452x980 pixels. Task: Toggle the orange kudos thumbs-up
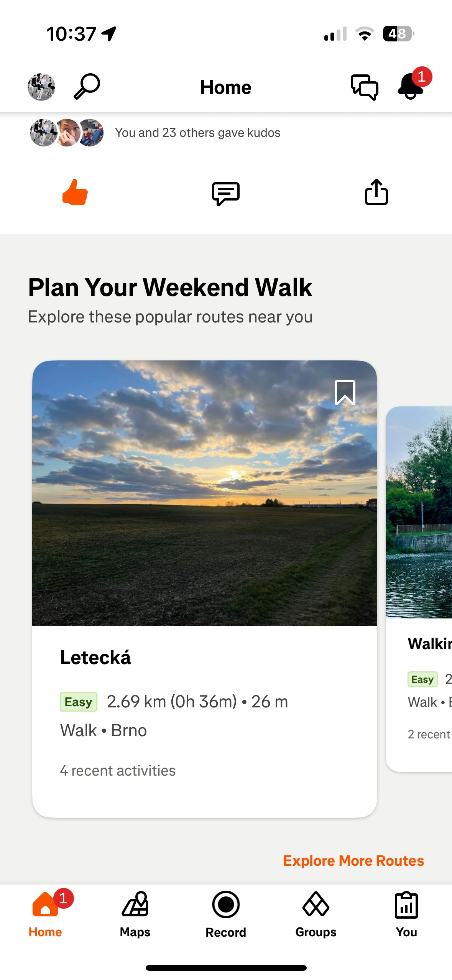pyautogui.click(x=75, y=192)
